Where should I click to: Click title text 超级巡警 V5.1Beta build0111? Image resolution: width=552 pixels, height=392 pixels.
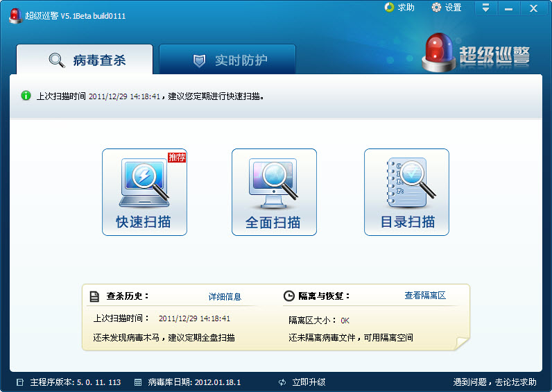[x=76, y=16]
